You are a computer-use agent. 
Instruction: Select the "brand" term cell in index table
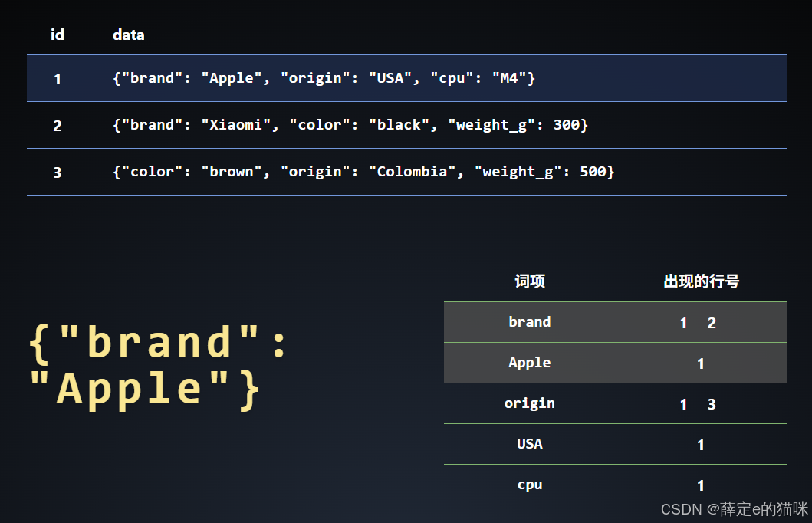529,322
